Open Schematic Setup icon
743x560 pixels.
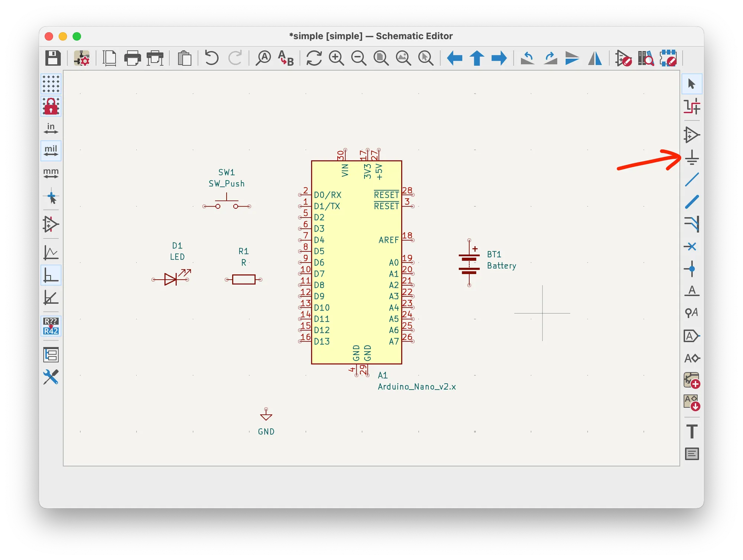click(x=82, y=58)
